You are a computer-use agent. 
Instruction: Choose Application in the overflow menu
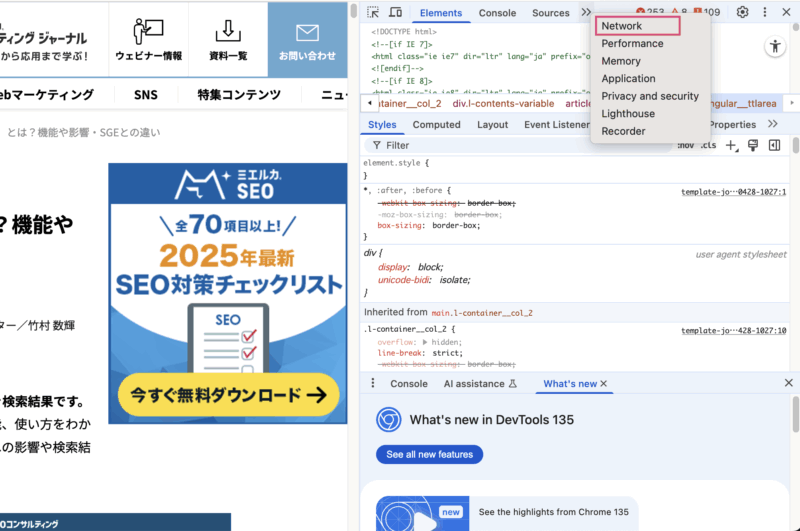click(x=628, y=79)
